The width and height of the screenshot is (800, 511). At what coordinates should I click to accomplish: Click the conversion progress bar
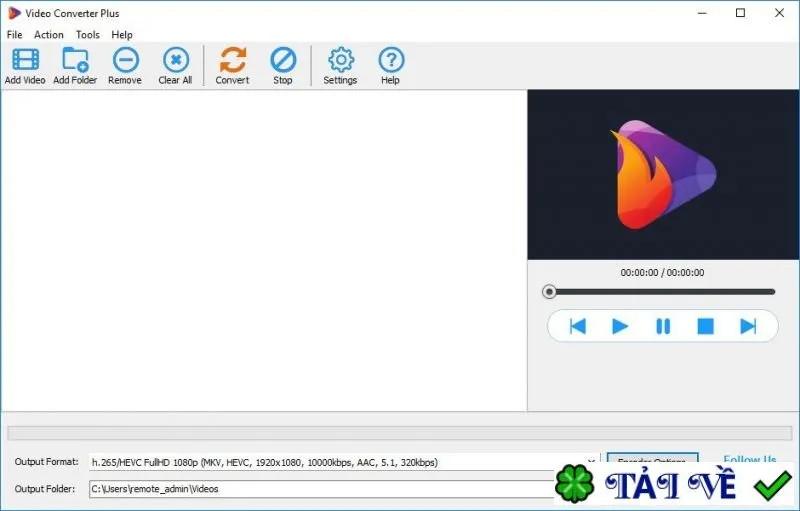point(399,433)
